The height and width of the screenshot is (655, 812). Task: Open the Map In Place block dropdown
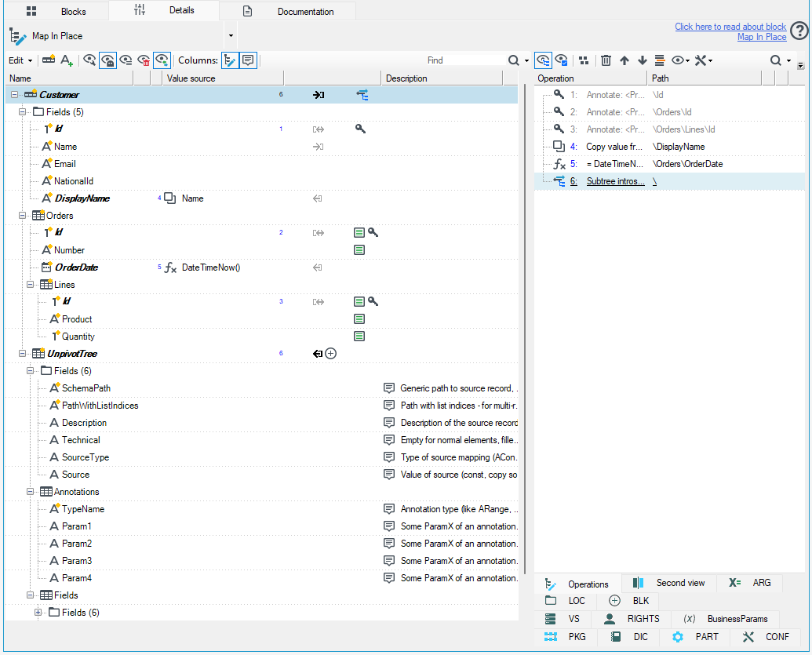(231, 36)
